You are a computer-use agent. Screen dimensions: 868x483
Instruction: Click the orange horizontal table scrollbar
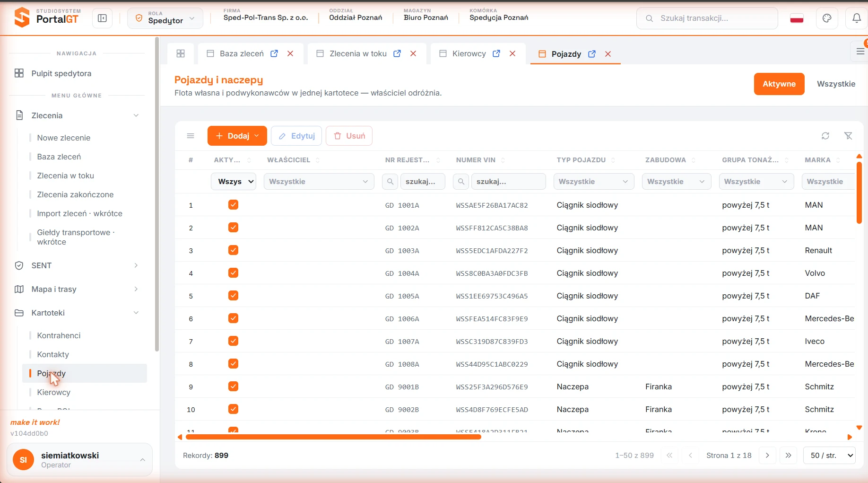pyautogui.click(x=333, y=437)
